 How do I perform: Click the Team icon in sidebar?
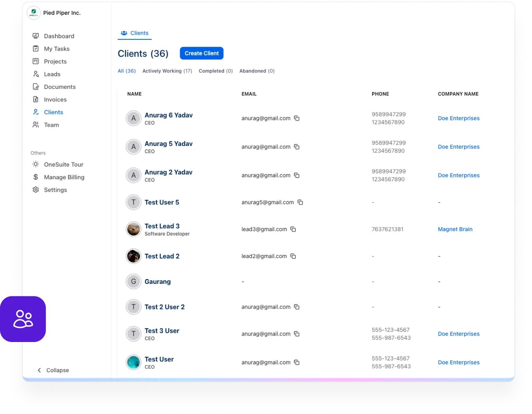tap(35, 125)
